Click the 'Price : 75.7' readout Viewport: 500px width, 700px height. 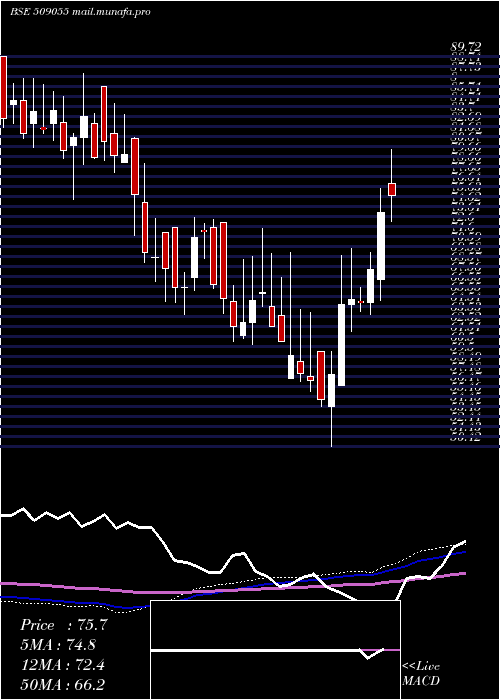(64, 625)
